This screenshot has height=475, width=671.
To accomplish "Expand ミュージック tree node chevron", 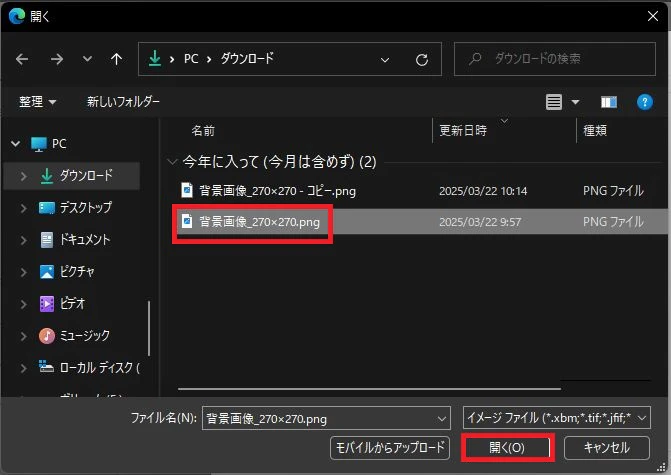I will (24, 336).
